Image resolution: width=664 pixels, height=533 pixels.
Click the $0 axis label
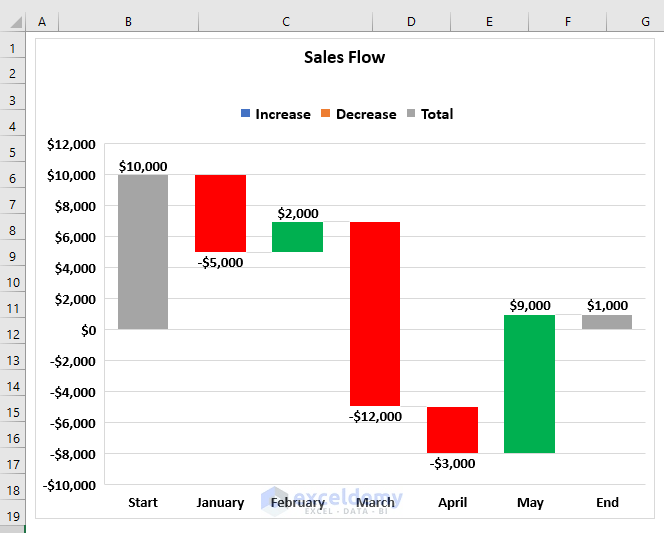tap(89, 330)
